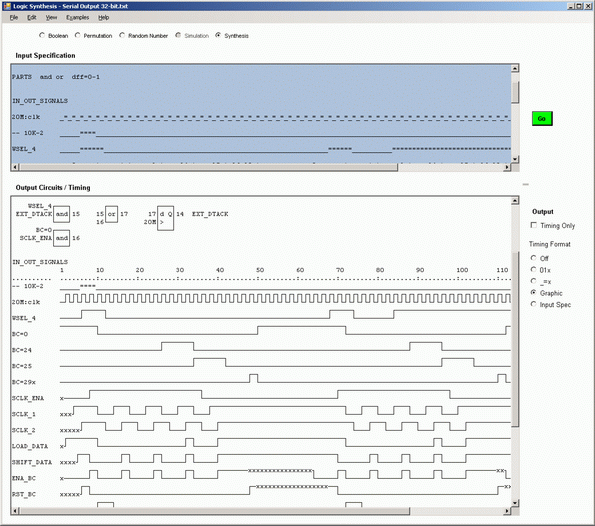Screen dimensions: 595x526
Task: Click the SHIFT_DATA signal label
Action: [x=31, y=462]
